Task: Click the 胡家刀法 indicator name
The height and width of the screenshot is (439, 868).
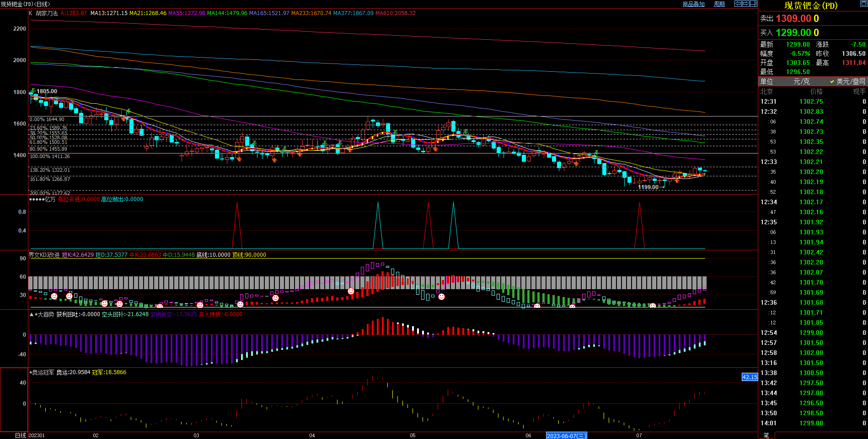Action: pos(47,13)
